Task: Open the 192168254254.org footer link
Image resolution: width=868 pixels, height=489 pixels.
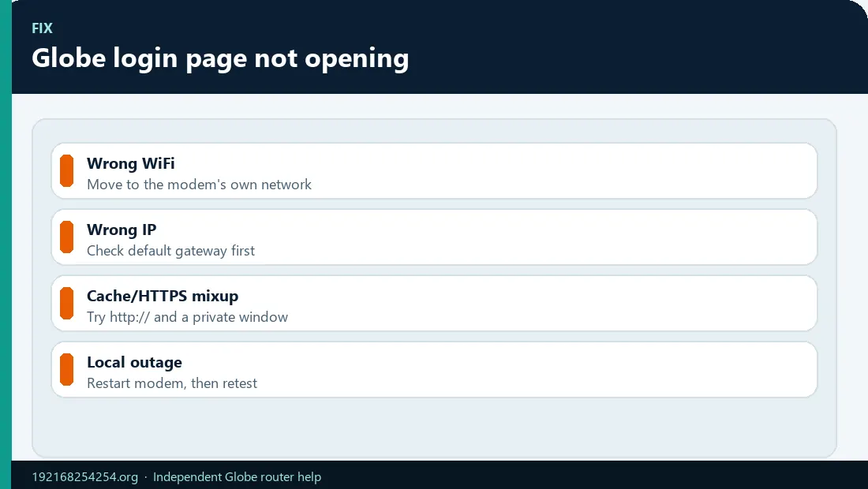Action: point(84,477)
